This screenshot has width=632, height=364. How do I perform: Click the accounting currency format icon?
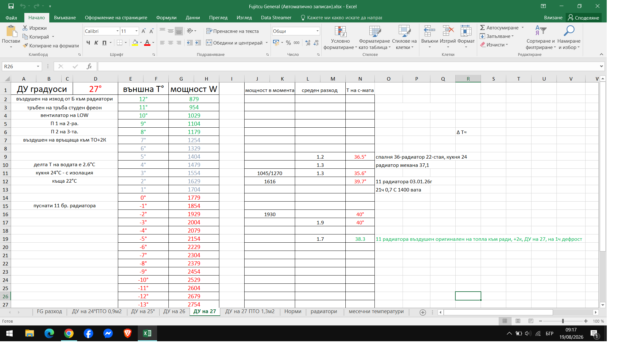coord(276,43)
